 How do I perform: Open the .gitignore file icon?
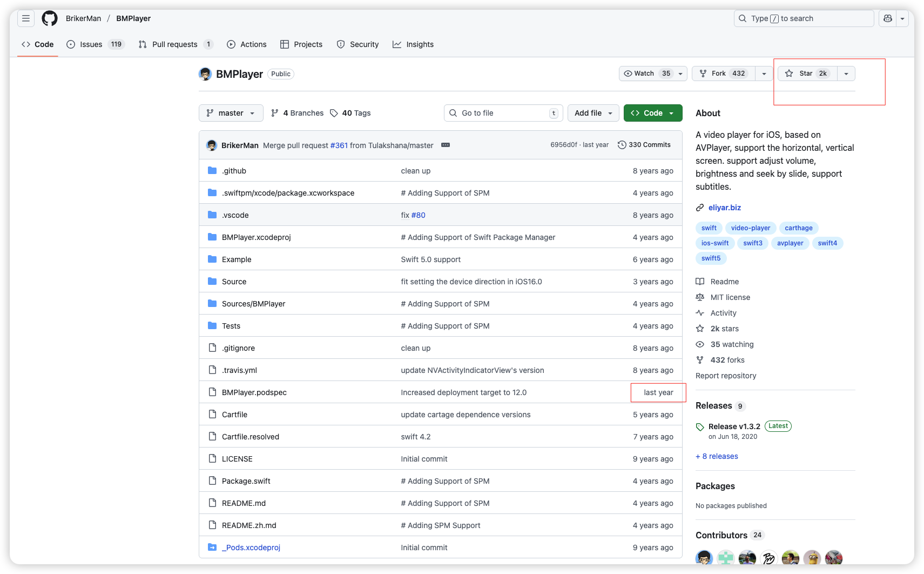click(x=212, y=348)
